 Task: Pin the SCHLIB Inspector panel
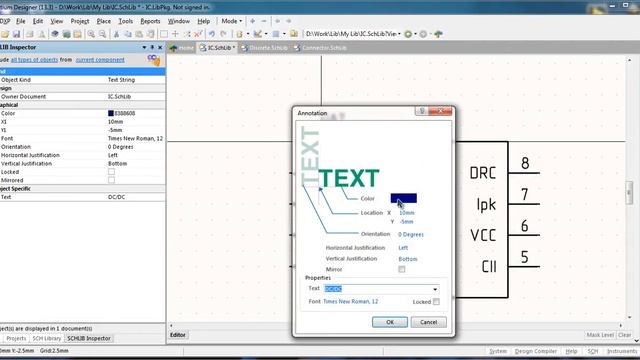(152, 47)
